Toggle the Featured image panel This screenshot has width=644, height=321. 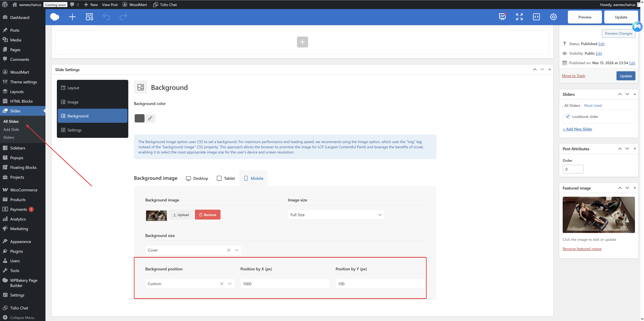tap(634, 188)
